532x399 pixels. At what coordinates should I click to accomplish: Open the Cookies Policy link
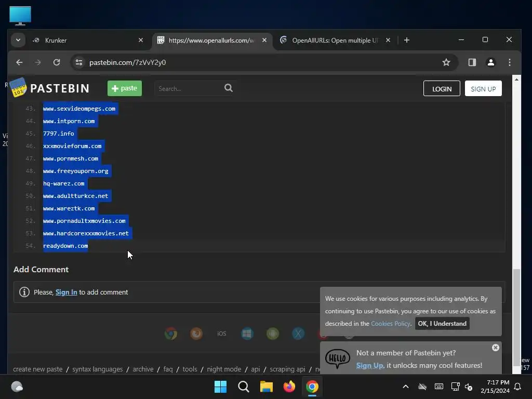point(391,323)
